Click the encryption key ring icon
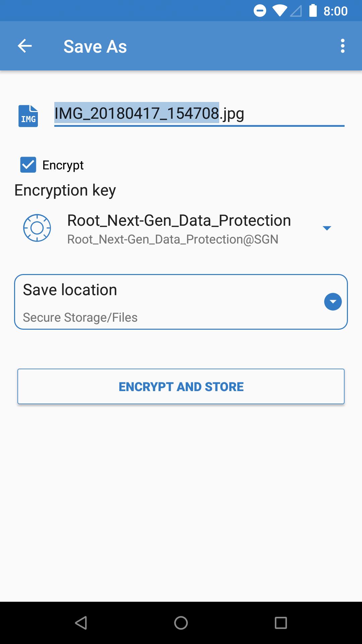This screenshot has width=362, height=644. pyautogui.click(x=37, y=228)
